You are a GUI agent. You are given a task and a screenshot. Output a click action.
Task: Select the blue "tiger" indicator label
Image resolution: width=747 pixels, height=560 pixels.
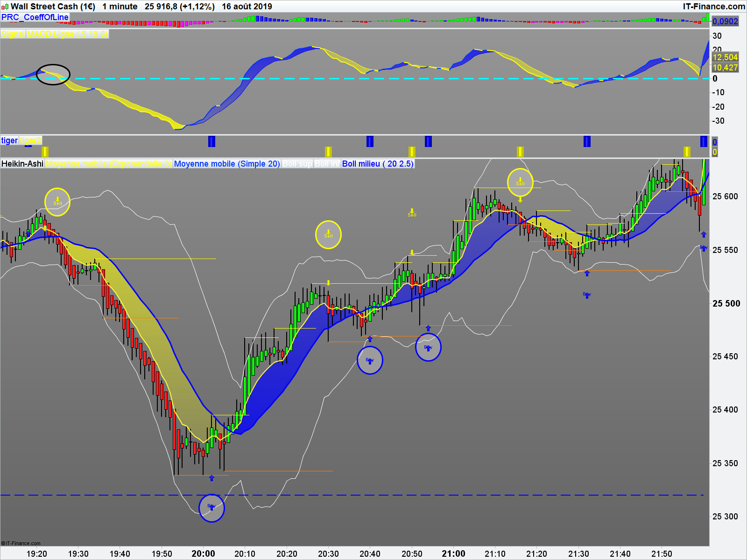pos(9,140)
